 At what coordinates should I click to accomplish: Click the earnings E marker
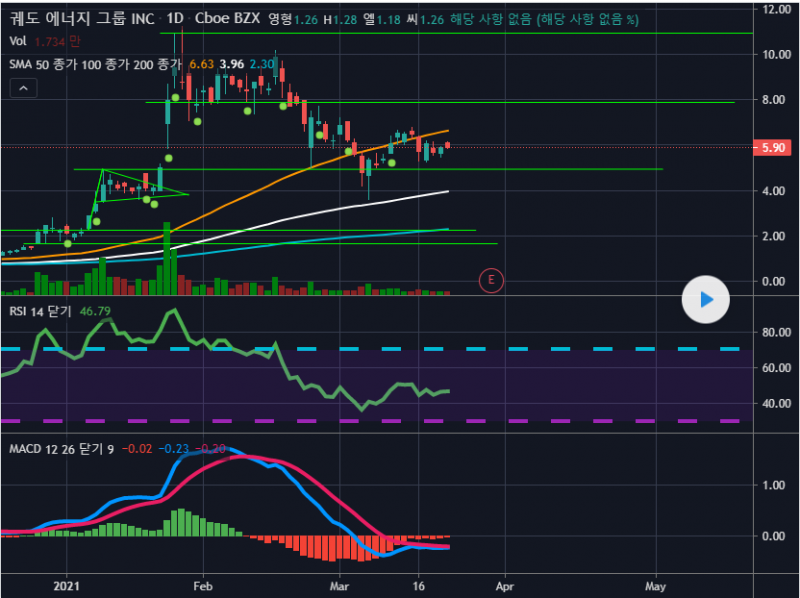click(x=491, y=280)
